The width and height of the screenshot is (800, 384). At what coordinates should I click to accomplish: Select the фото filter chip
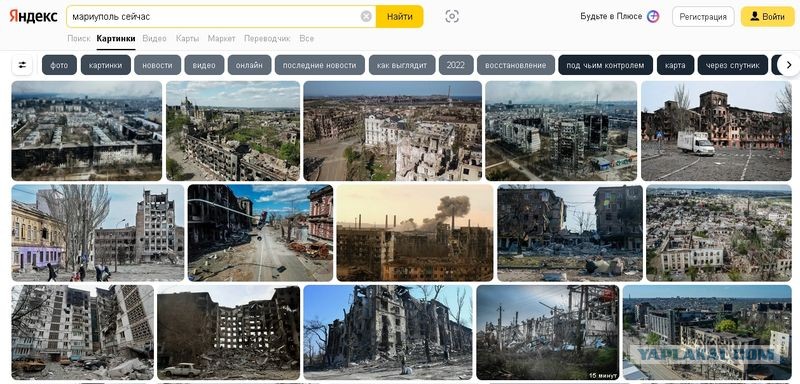coord(59,65)
